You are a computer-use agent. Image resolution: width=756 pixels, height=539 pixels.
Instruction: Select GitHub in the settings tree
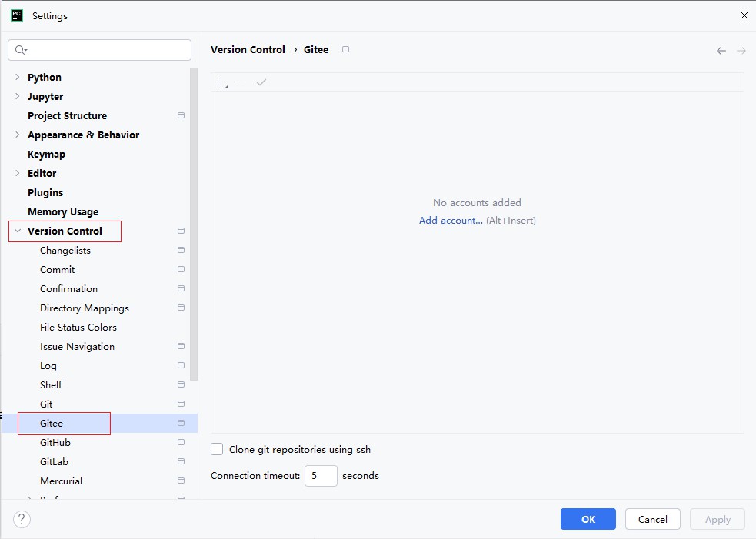55,443
